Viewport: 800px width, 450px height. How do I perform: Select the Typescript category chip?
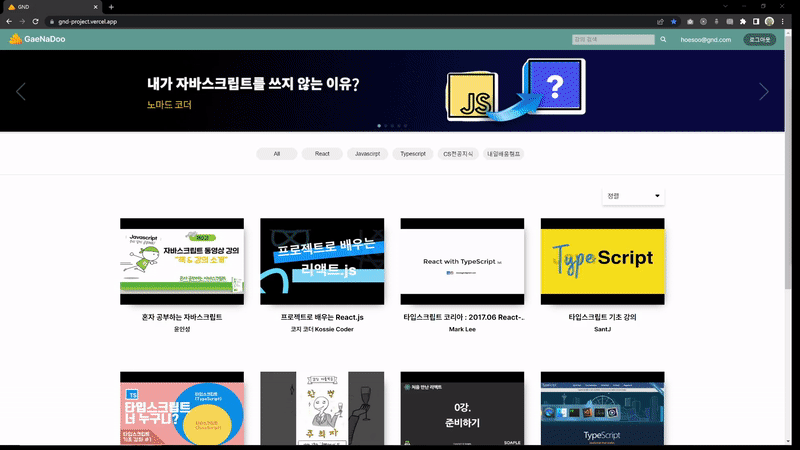pos(413,154)
